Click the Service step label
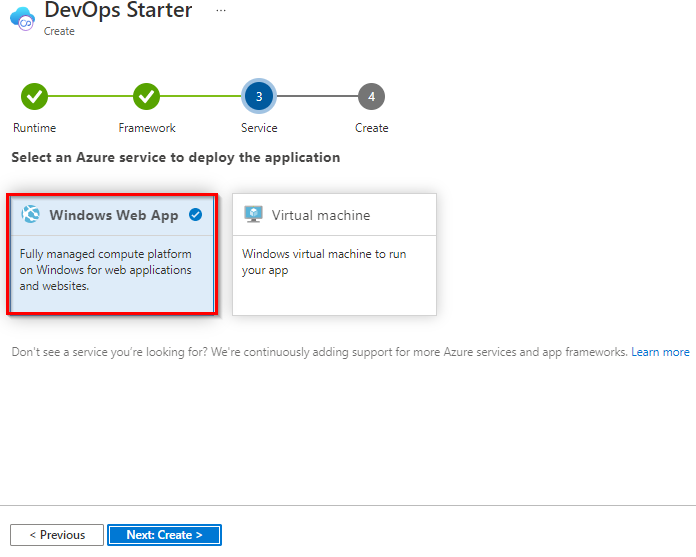The width and height of the screenshot is (696, 557). click(x=259, y=128)
